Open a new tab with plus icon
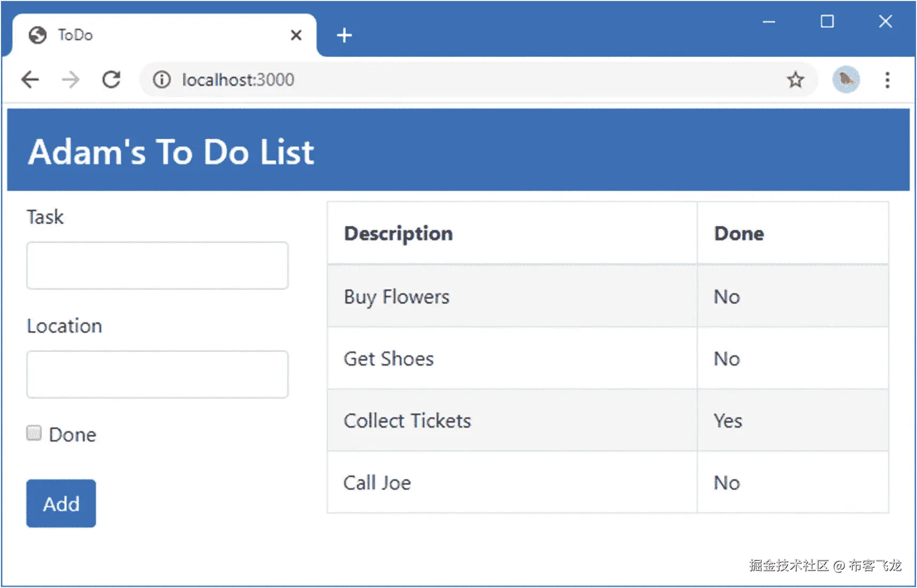The image size is (917, 588). (344, 35)
